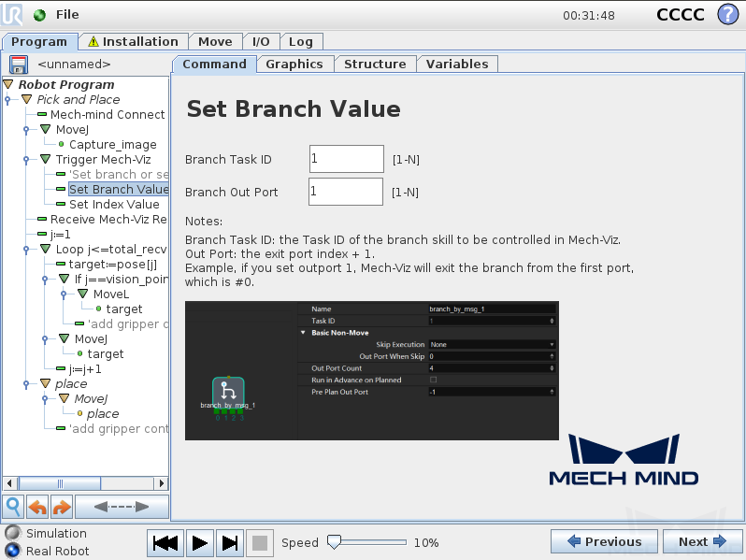746x560 pixels.
Task: Switch to the Graphics tab
Action: click(x=294, y=65)
